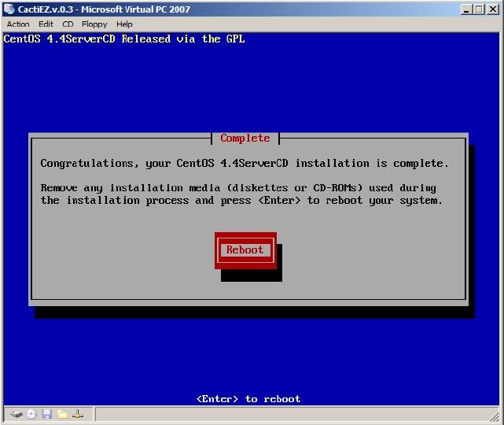Screen dimensions: 504x425
Task: Maximize the Virtual PC window
Action: [479, 9]
